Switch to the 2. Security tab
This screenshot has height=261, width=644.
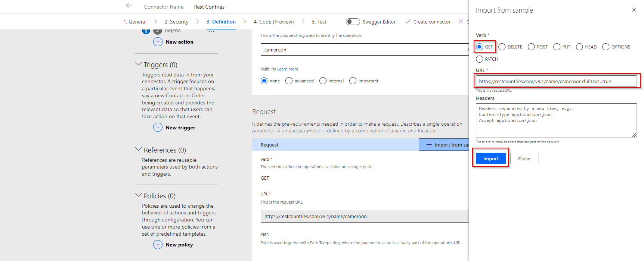pos(176,22)
